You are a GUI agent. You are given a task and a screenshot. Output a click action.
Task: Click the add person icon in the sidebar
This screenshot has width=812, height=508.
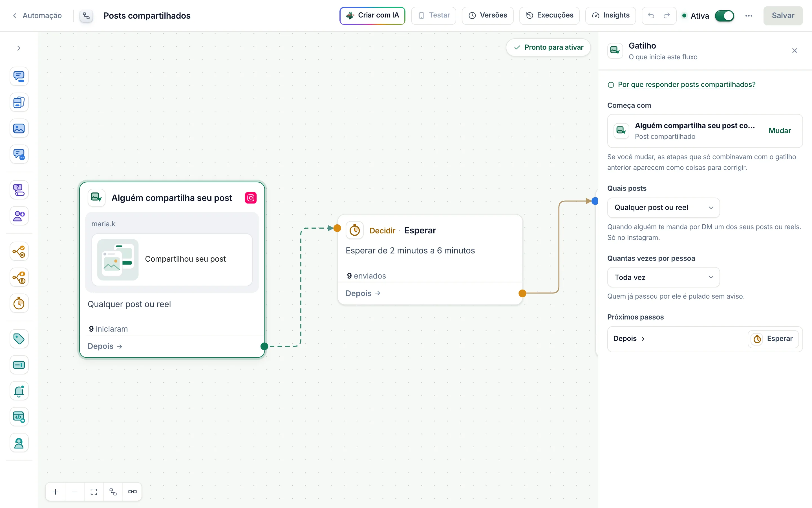click(x=19, y=216)
